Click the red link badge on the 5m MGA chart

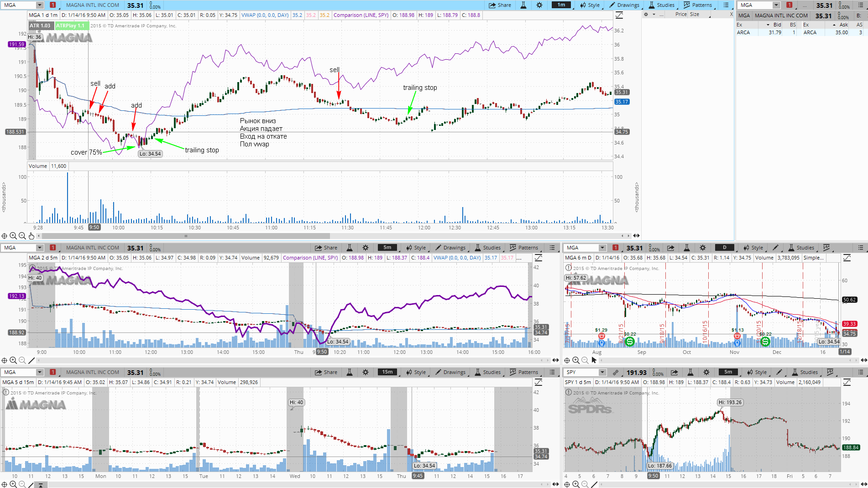pyautogui.click(x=52, y=248)
